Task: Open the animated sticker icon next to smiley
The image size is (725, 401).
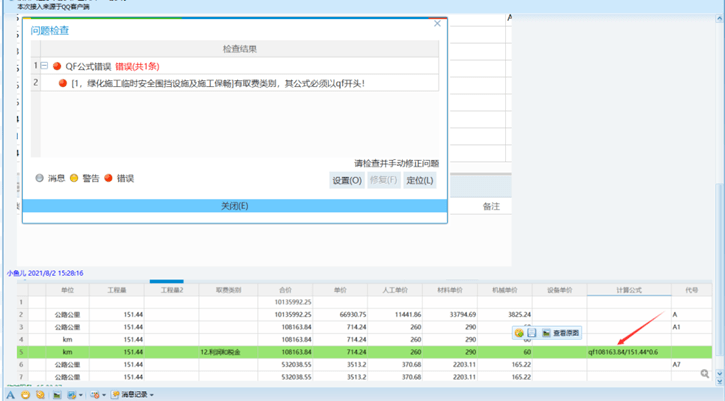Action: pyautogui.click(x=40, y=395)
